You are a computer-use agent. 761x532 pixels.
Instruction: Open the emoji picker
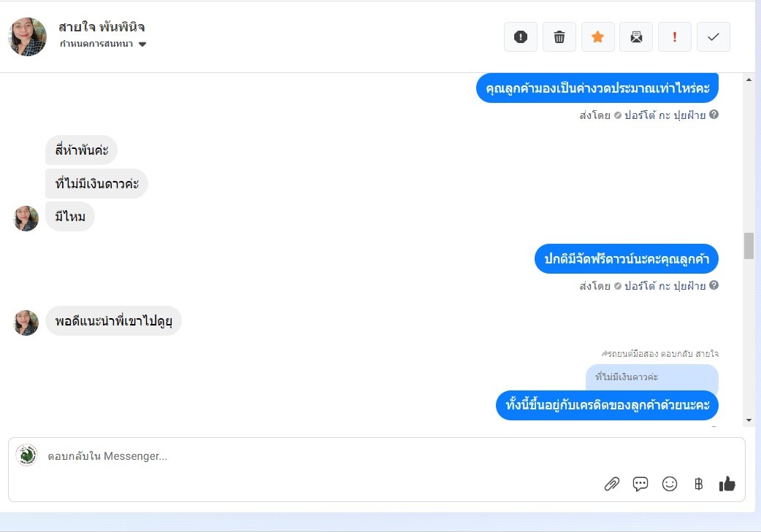669,484
